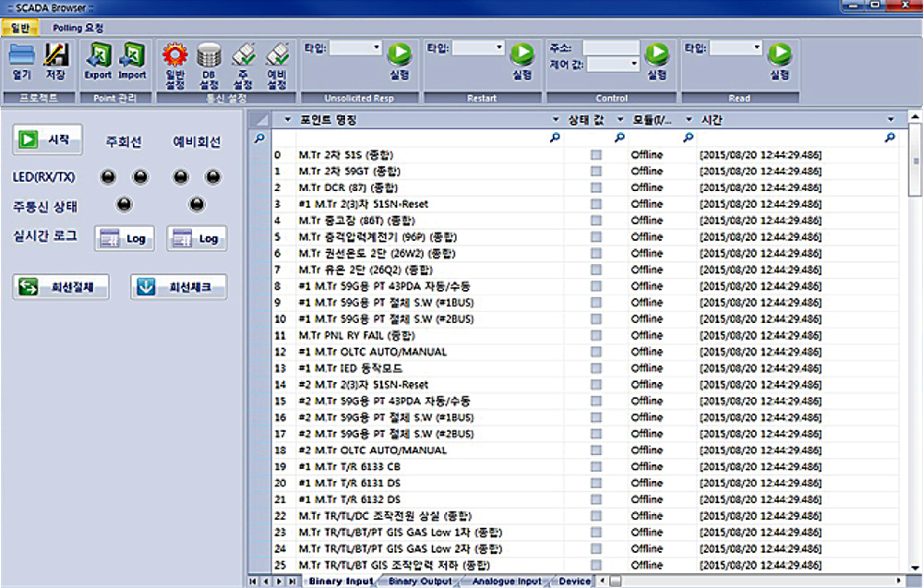Run the Control 실행 button
The width and height of the screenshot is (923, 588).
tap(657, 62)
